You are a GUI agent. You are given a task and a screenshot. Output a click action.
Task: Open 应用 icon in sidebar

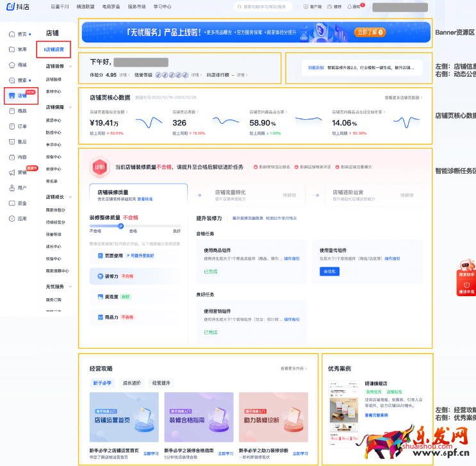(x=12, y=219)
